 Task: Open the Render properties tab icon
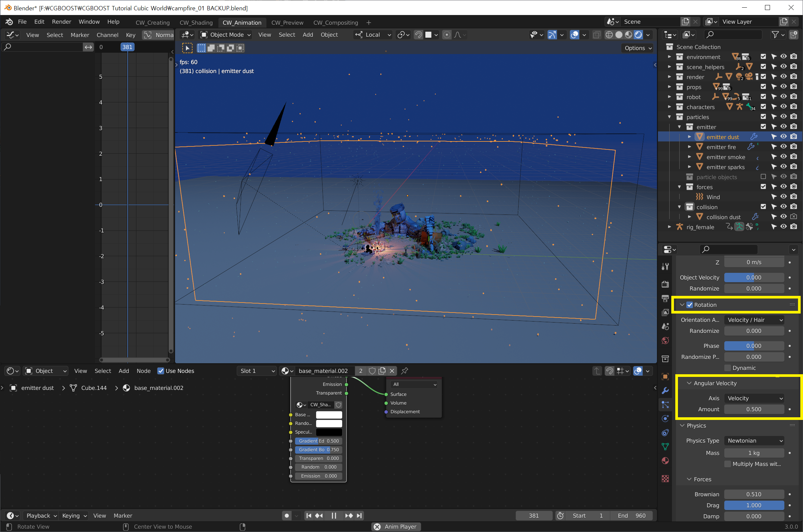pyautogui.click(x=665, y=284)
